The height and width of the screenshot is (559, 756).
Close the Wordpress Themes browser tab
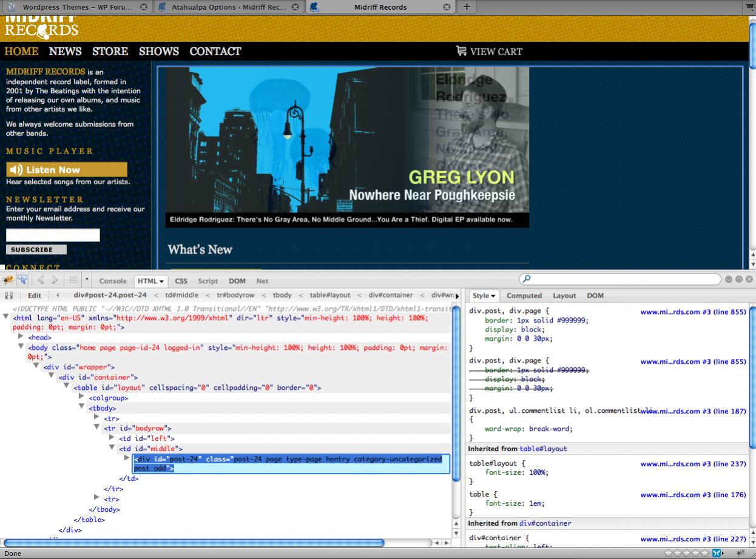pyautogui.click(x=143, y=7)
